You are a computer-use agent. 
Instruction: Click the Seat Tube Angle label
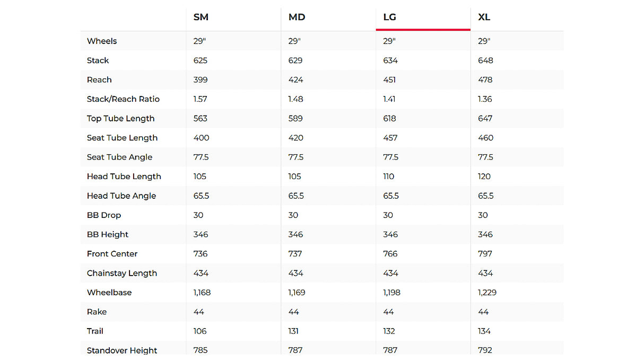coord(120,157)
